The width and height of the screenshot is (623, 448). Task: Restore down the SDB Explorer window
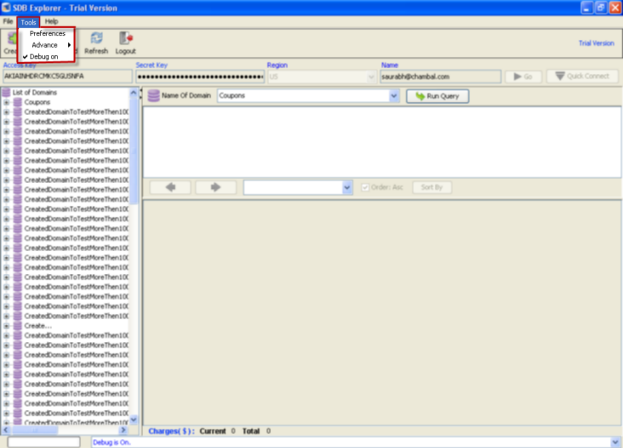(601, 8)
